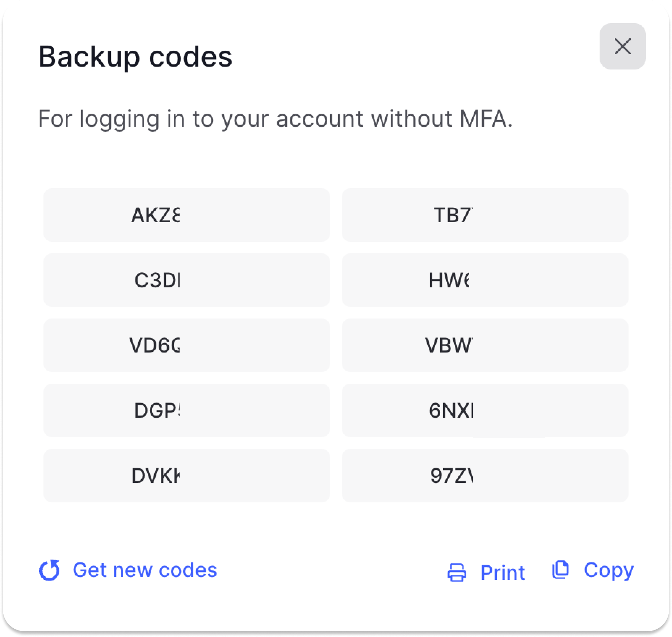Select the VD6 backup code box

point(186,345)
